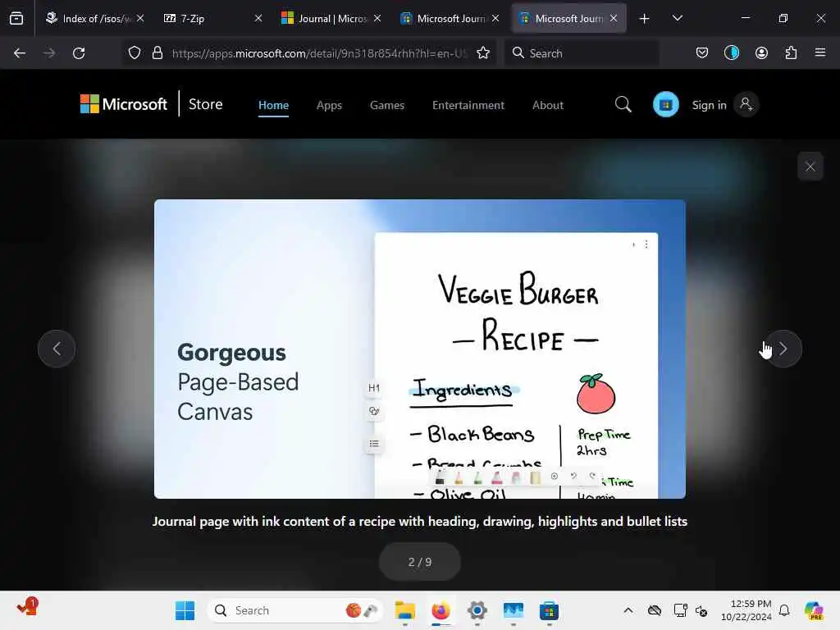
Task: Go to the Home nav item
Action: [273, 105]
